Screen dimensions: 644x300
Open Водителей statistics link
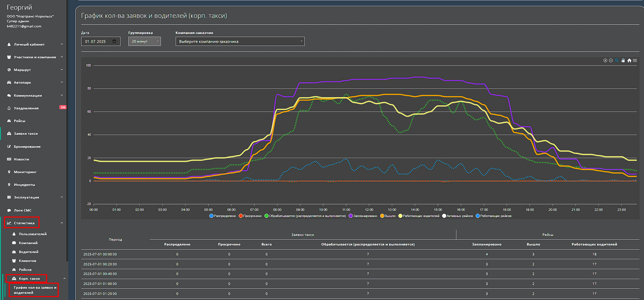28,252
